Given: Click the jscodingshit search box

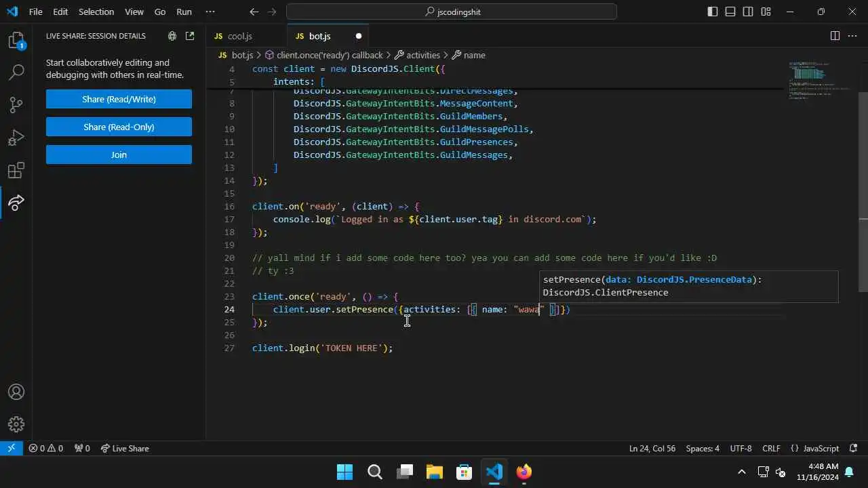Looking at the screenshot, I should click(452, 12).
